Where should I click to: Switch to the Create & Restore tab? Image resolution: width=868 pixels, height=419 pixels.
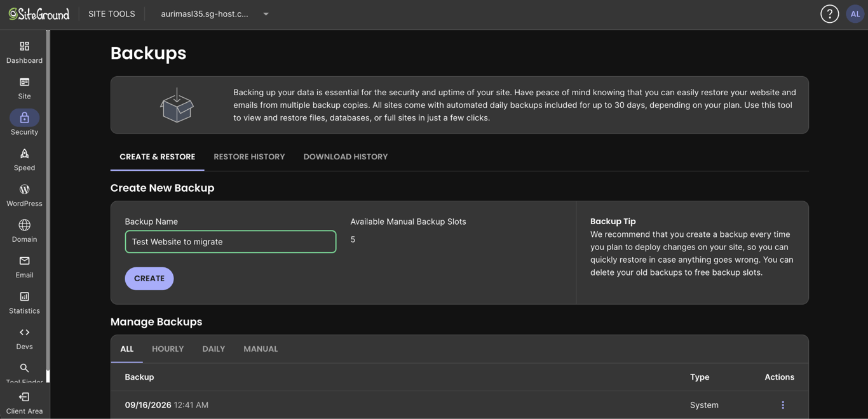[x=158, y=157]
